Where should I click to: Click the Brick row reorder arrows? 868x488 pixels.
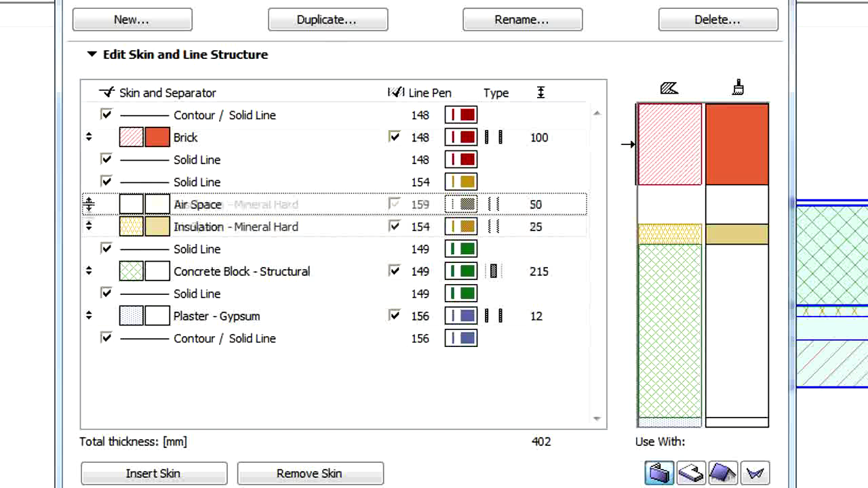(89, 138)
